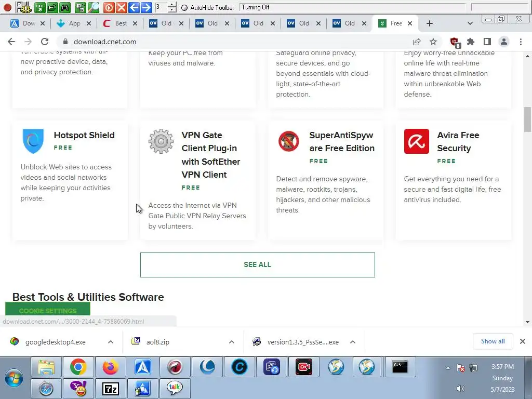The width and height of the screenshot is (532, 399).
Task: Share this page via share icon
Action: [417, 42]
